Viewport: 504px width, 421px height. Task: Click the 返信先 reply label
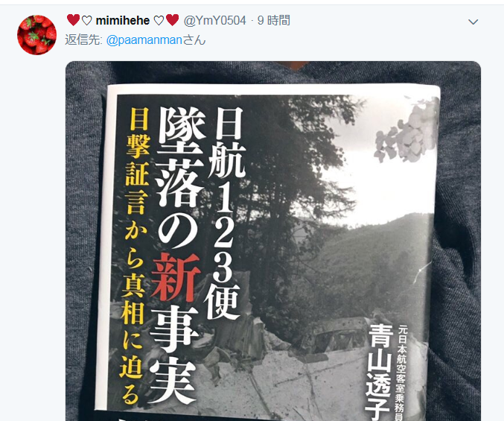click(83, 40)
